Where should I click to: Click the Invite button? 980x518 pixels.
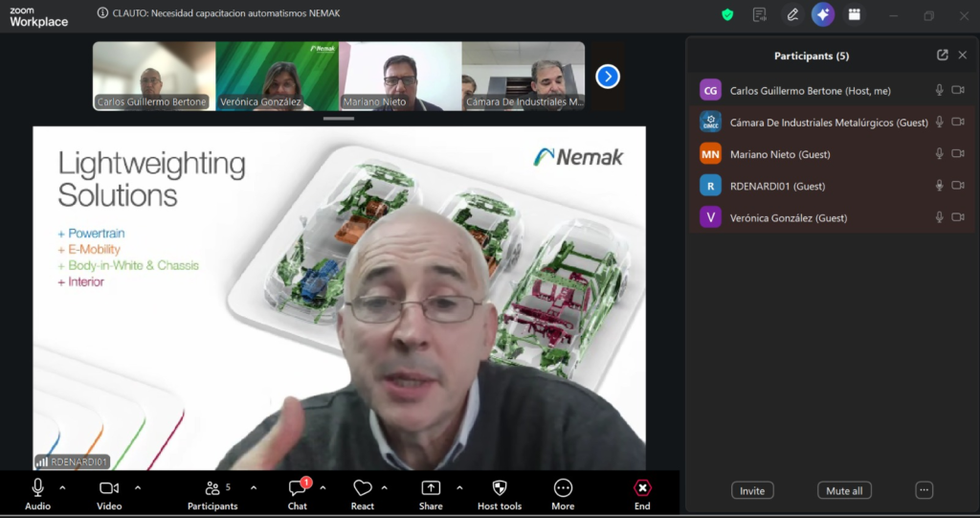coord(752,490)
